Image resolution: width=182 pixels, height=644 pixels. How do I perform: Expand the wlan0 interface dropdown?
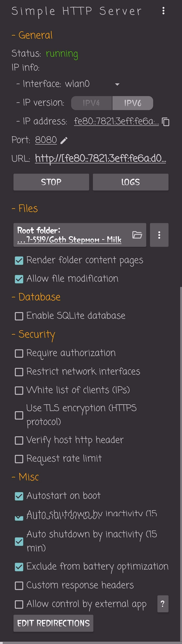[x=117, y=84]
